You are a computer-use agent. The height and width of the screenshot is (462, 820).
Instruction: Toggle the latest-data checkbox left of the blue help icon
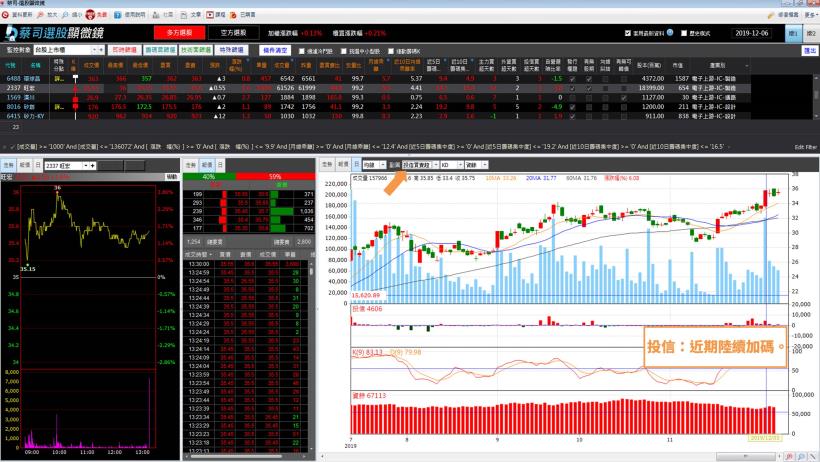click(x=628, y=33)
